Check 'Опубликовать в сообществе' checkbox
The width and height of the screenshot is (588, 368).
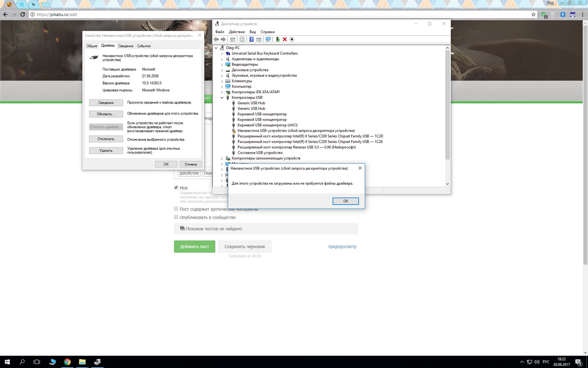(176, 217)
